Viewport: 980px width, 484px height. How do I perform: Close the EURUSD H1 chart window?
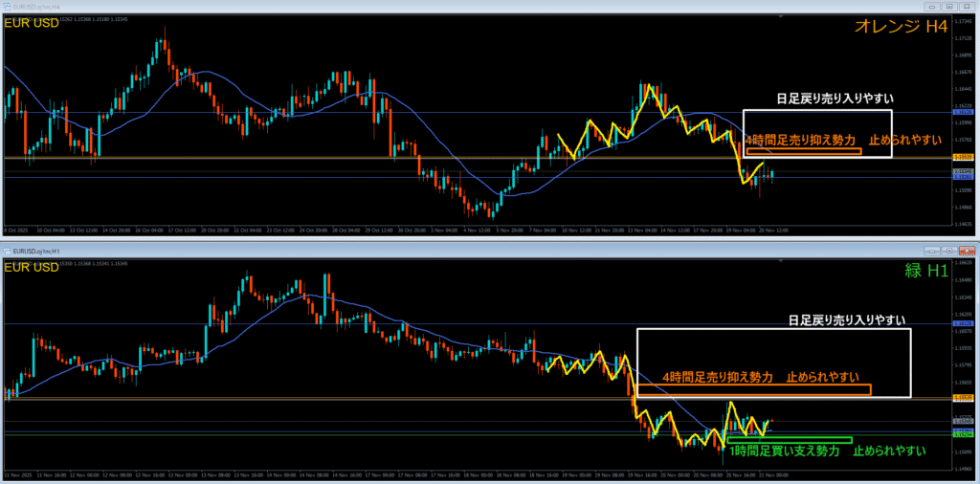[966, 250]
